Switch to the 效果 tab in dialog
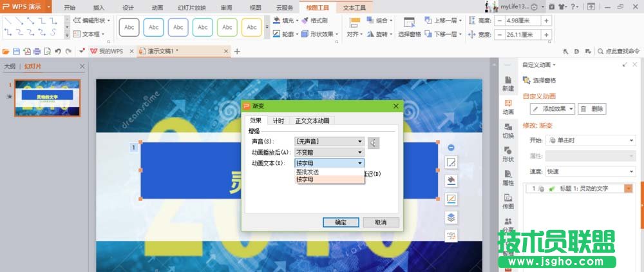This screenshot has width=644, height=272. [x=256, y=121]
